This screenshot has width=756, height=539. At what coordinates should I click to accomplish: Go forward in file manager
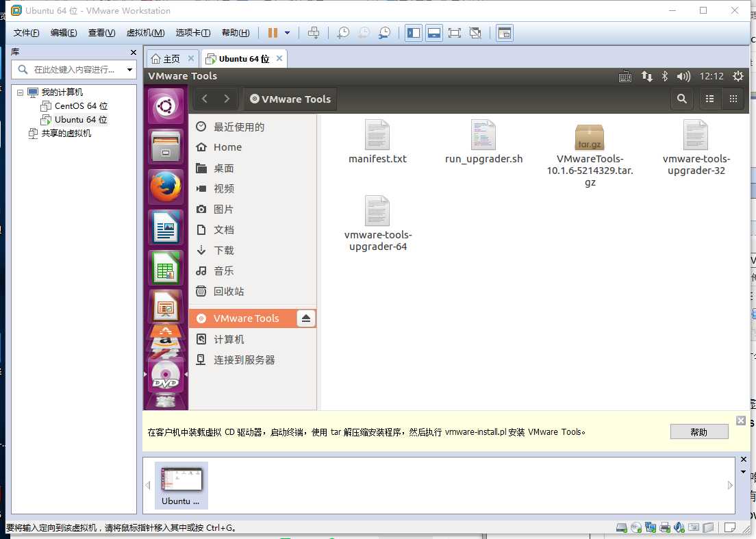[227, 99]
